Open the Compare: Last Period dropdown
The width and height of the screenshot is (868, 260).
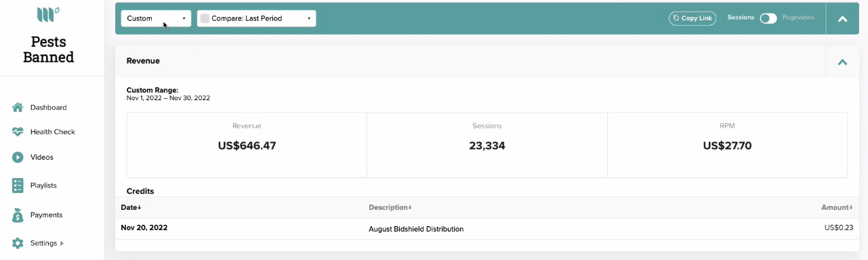pyautogui.click(x=256, y=18)
